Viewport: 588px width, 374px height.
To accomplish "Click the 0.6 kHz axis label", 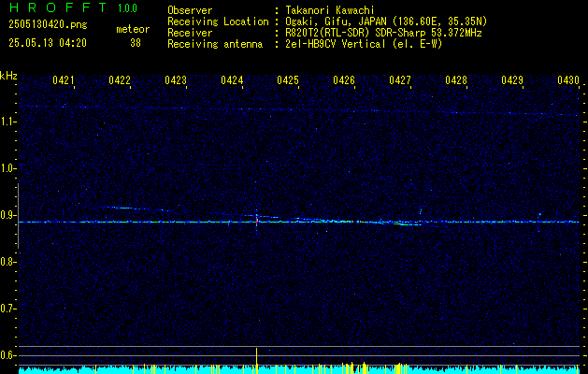I will coord(7,355).
